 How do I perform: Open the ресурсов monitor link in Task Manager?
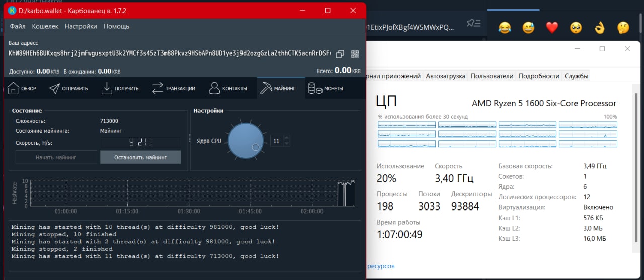coord(381,266)
